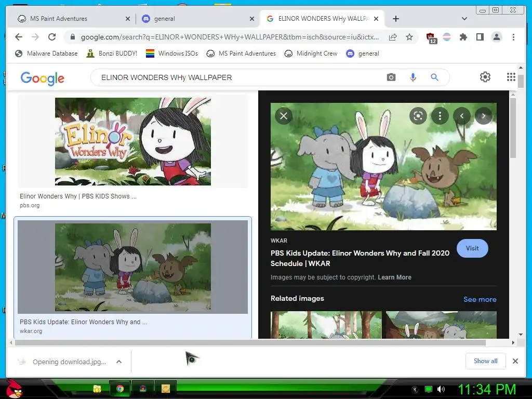Click the 11:34 PM clock
Image resolution: width=532 pixels, height=399 pixels.
click(x=487, y=389)
